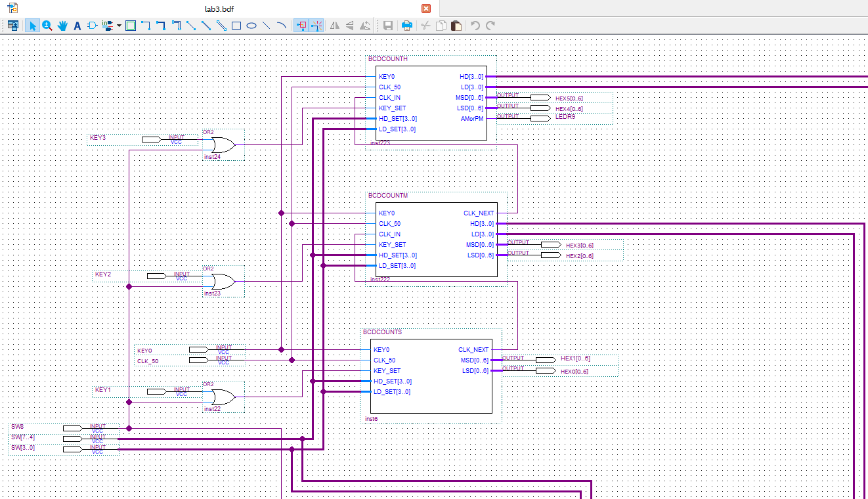The image size is (868, 499).
Task: Select the SW[3..0] input pin
Action: coord(64,448)
